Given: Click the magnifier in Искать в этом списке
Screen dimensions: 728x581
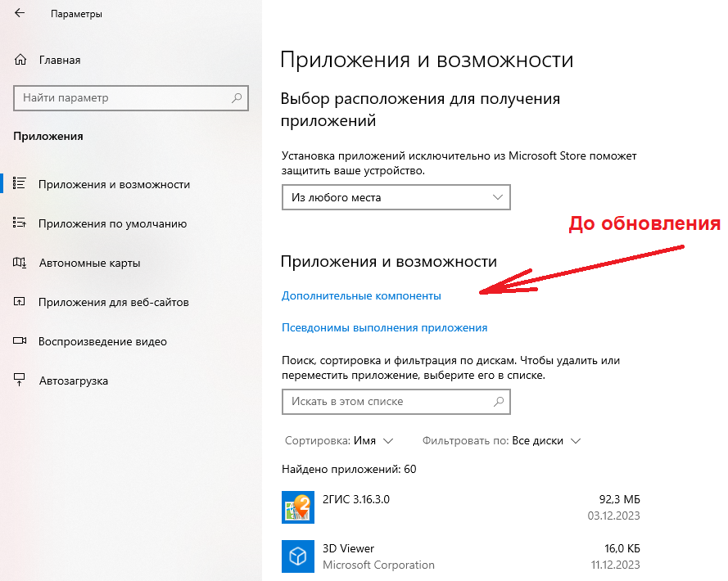Looking at the screenshot, I should pos(498,402).
